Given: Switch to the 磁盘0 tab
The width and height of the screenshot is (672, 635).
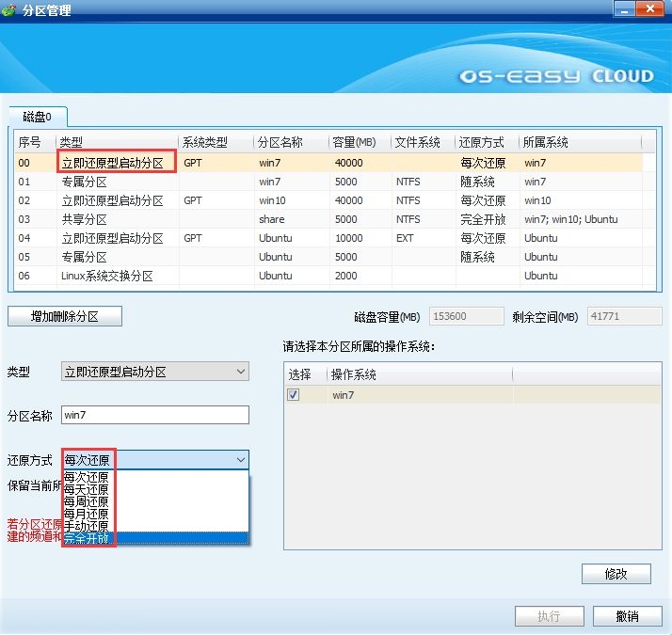Looking at the screenshot, I should 38,118.
